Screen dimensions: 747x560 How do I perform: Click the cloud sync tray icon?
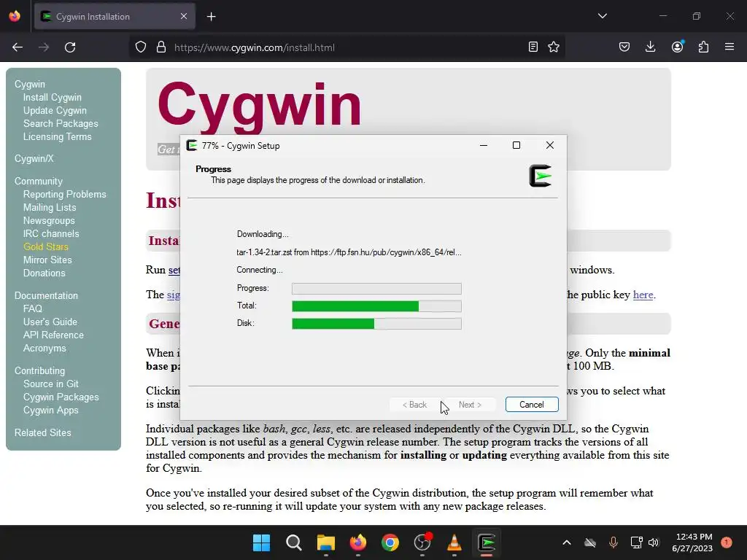[589, 542]
